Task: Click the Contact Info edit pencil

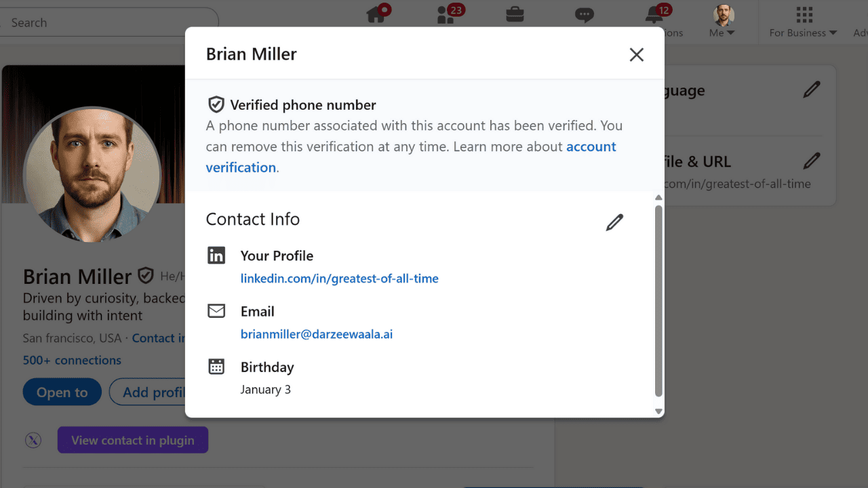Action: tap(614, 222)
